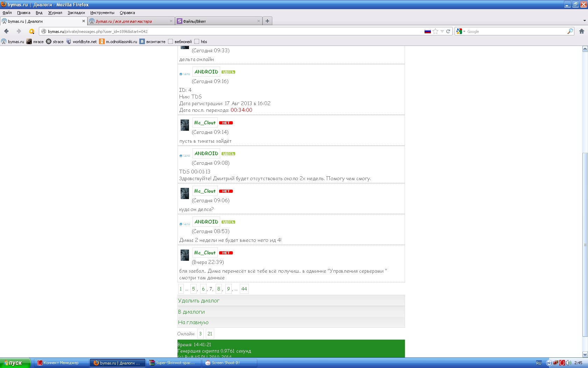Click the page scrollbar down arrow
588x368 pixels.
(584, 354)
